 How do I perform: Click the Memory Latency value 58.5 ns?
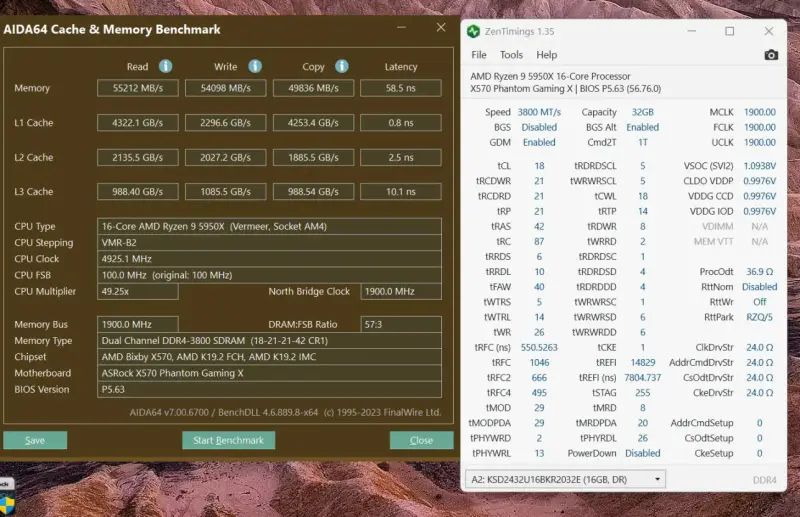tap(401, 88)
